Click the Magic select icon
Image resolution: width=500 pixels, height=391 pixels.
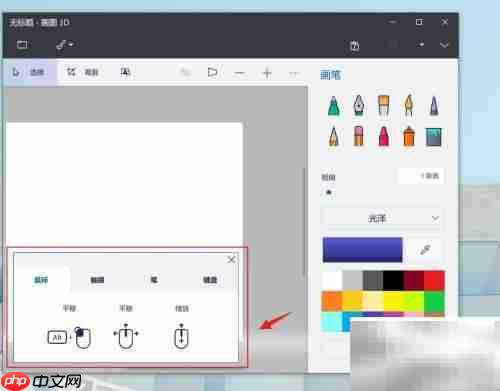coord(125,72)
